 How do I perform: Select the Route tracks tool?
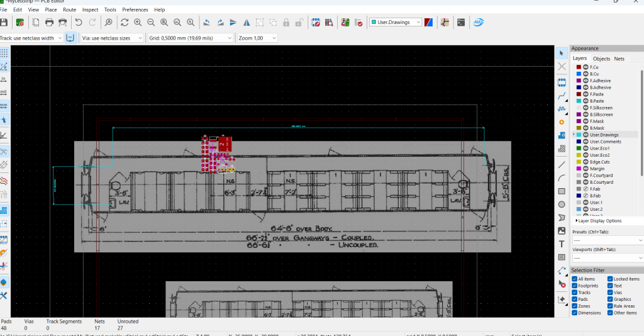click(562, 94)
